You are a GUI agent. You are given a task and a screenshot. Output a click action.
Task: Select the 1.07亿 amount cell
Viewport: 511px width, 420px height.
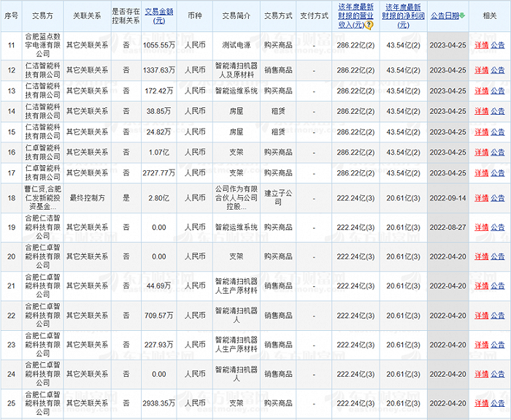coord(159,152)
